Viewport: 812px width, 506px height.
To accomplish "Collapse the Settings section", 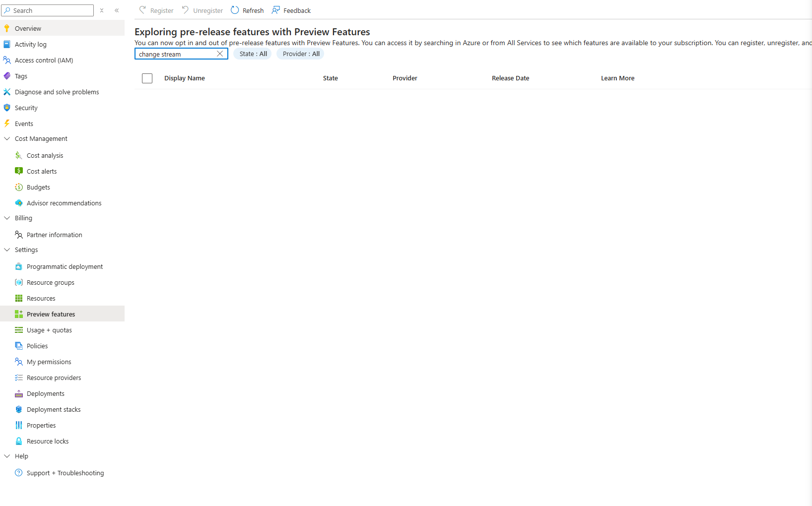I will pos(7,250).
